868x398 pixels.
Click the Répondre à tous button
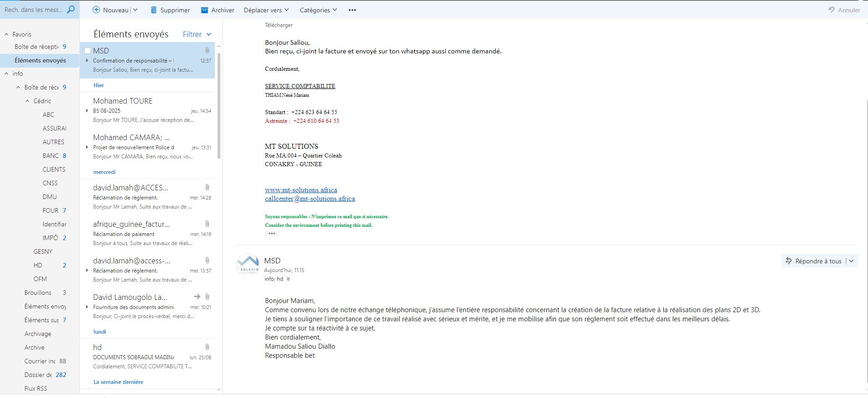(813, 261)
